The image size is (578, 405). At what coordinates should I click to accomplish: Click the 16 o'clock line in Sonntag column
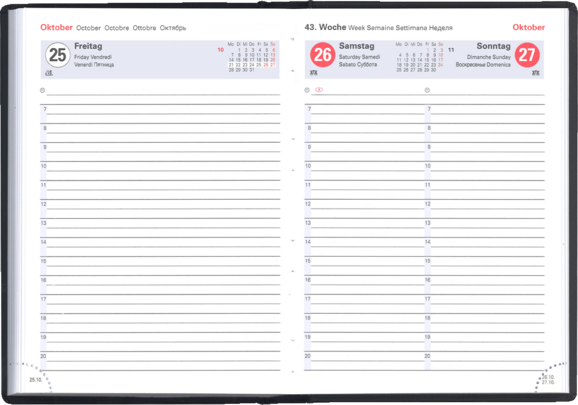485,285
